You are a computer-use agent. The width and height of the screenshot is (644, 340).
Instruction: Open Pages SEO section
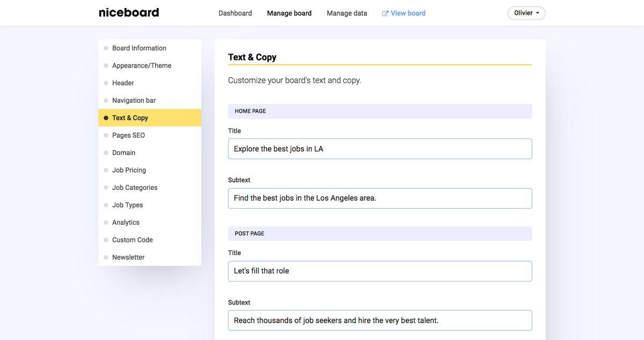coord(128,135)
